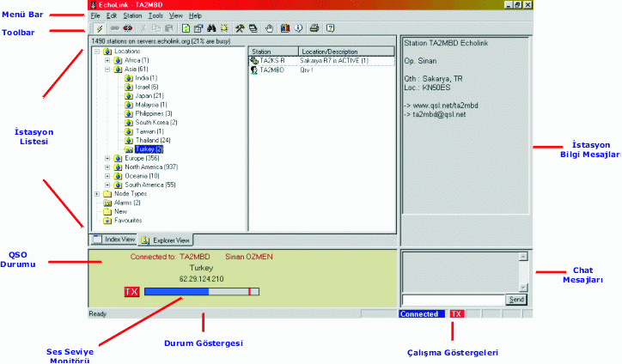Select Philippines (3) in the tree

(x=154, y=114)
